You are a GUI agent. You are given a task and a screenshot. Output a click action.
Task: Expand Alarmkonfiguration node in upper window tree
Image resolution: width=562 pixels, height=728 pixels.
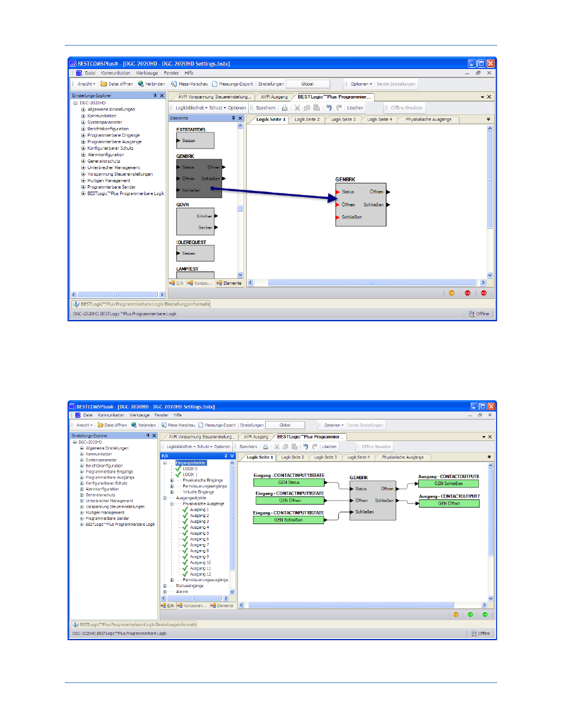(x=83, y=155)
